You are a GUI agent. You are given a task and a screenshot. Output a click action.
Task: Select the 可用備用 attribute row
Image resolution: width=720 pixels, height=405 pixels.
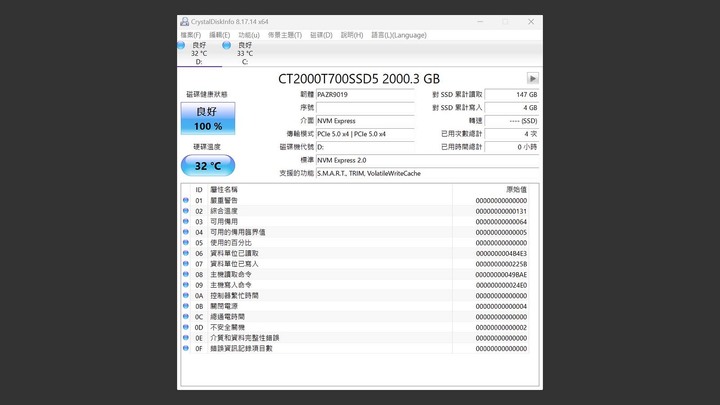[355, 222]
